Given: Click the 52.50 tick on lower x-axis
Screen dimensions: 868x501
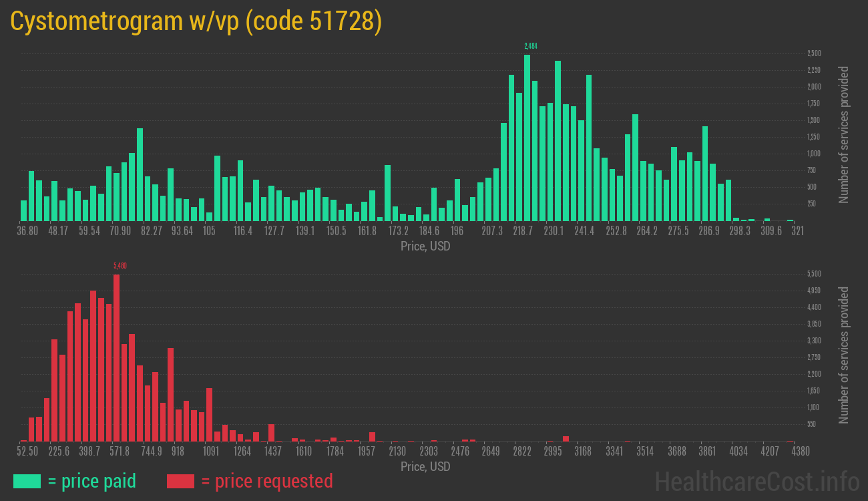Looking at the screenshot, I should click(28, 452).
